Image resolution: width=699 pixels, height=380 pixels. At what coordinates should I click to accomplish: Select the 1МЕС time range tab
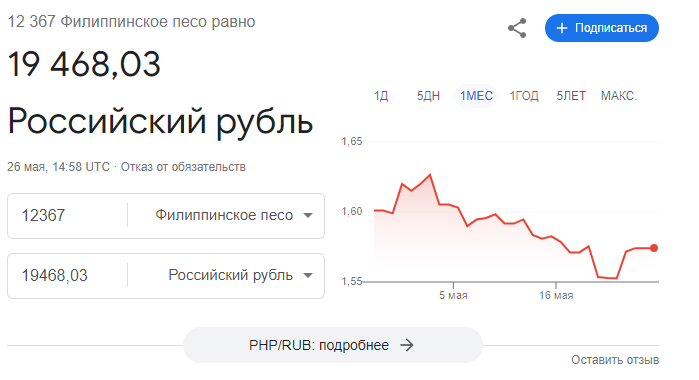(476, 96)
